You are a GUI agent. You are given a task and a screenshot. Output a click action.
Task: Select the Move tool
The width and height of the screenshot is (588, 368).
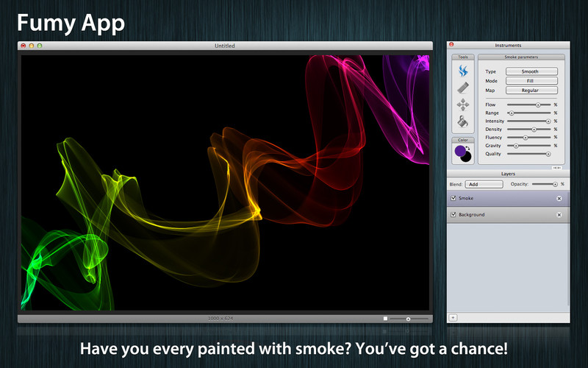463,105
